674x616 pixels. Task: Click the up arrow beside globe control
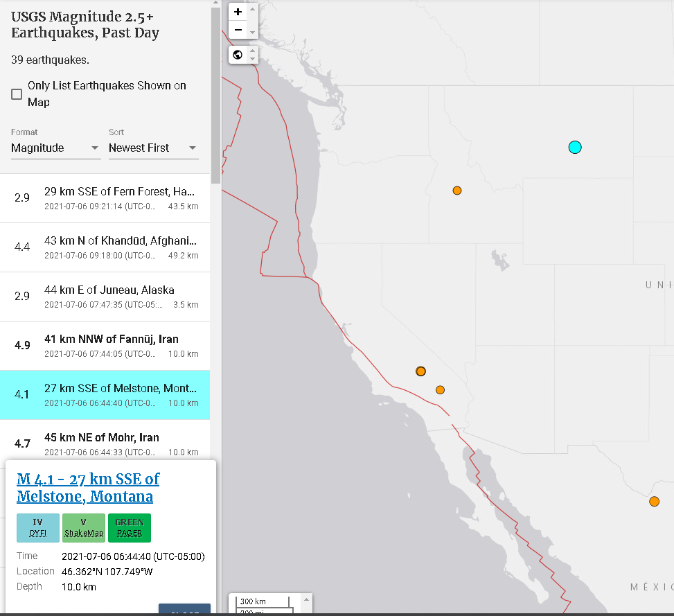[252, 51]
